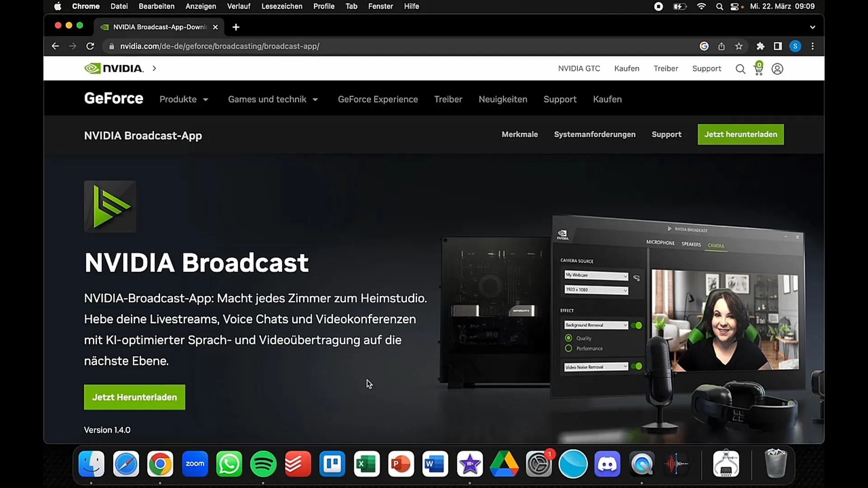The height and width of the screenshot is (488, 868).
Task: Open Discord from the Dock
Action: tap(607, 464)
